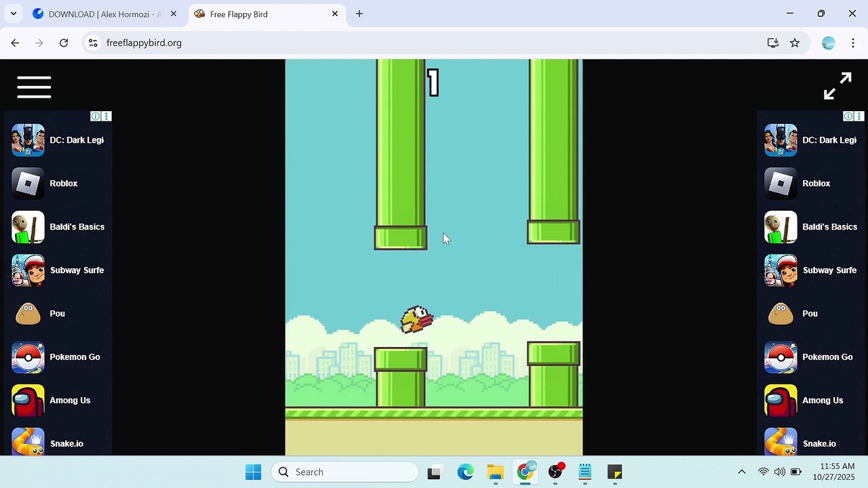Open Snake.io icon in right sidebar
This screenshot has height=488, width=868.
tap(781, 442)
